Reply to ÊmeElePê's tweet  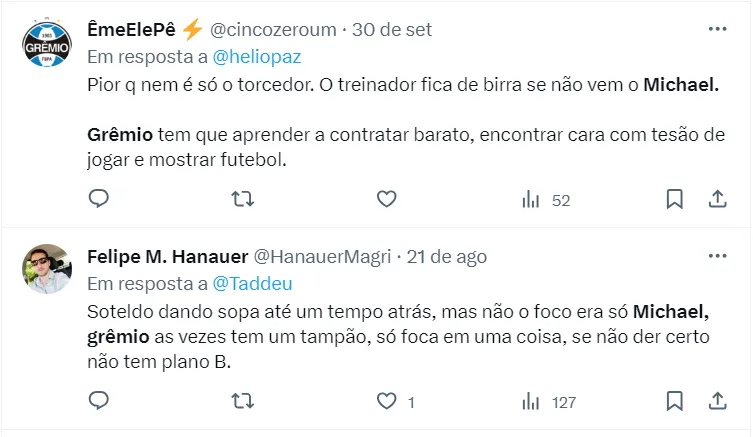click(98, 199)
